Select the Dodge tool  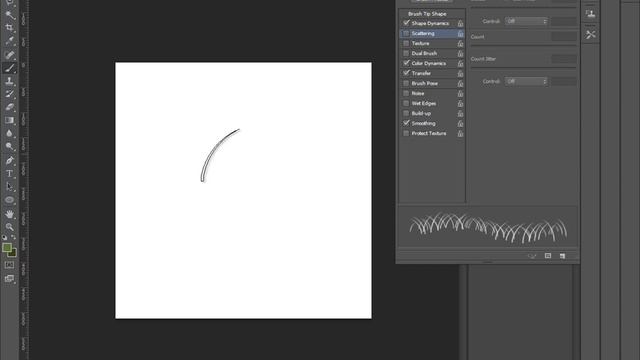tap(9, 146)
